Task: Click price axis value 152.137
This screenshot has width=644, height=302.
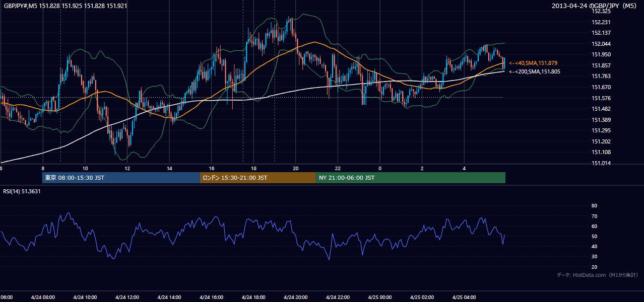Action: [x=601, y=33]
